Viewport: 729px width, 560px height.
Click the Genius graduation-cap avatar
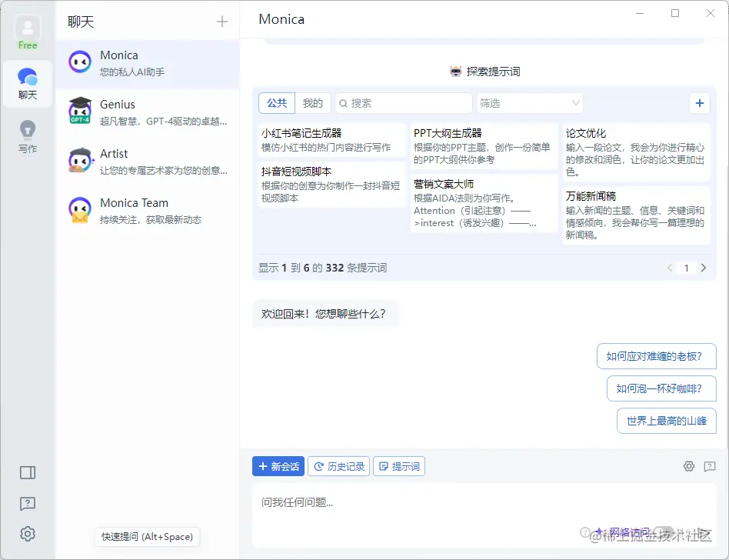(x=79, y=112)
